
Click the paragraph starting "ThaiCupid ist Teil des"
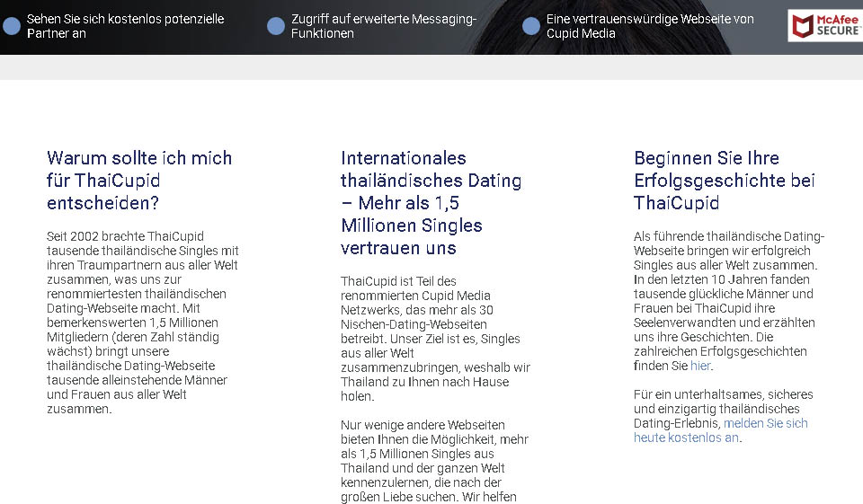click(x=434, y=339)
